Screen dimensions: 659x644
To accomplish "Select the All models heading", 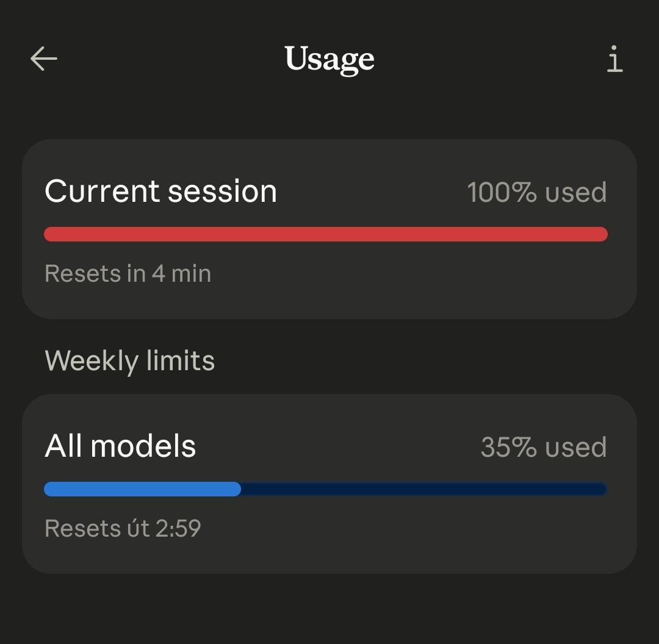I will point(120,446).
